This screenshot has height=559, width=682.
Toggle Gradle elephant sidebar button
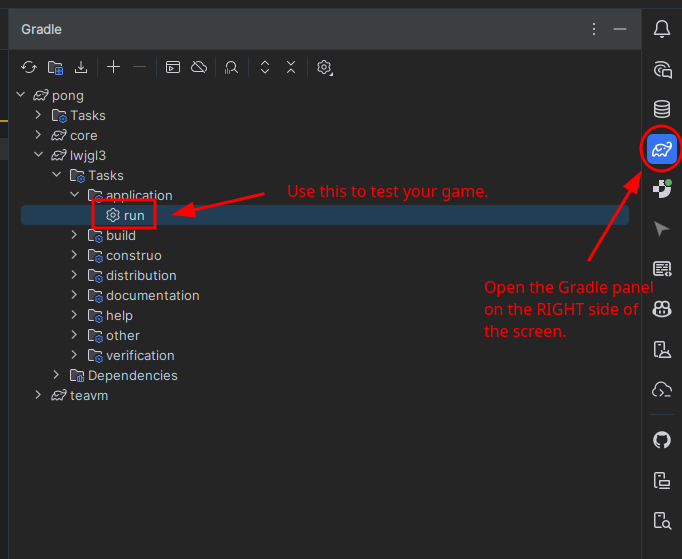[662, 149]
